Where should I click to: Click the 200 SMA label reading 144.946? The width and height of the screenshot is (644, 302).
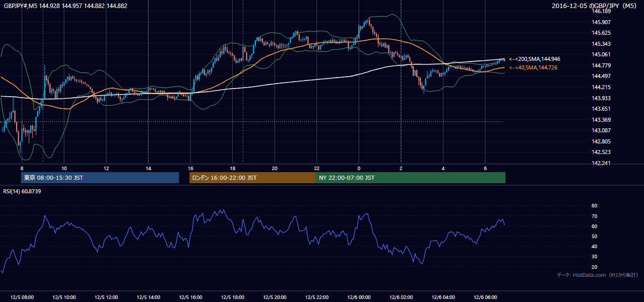(x=534, y=59)
